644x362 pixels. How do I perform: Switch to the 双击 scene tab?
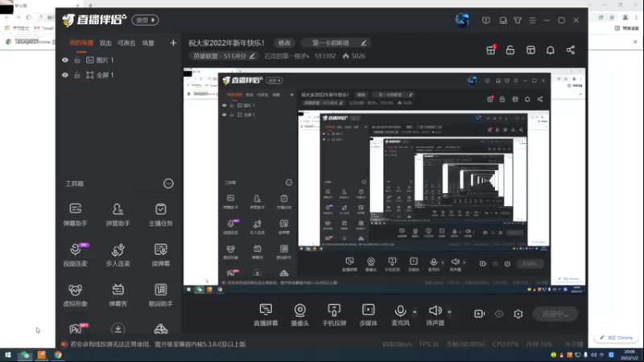(x=105, y=43)
